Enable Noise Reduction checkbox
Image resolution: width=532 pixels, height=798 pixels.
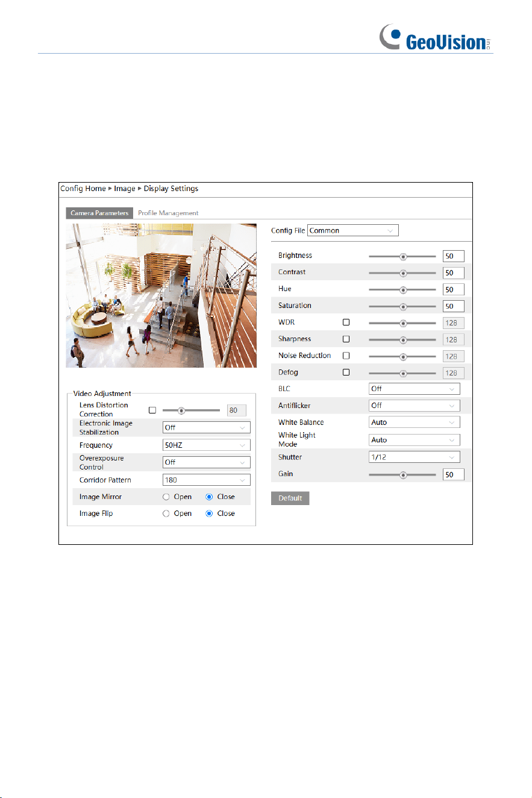pos(346,356)
